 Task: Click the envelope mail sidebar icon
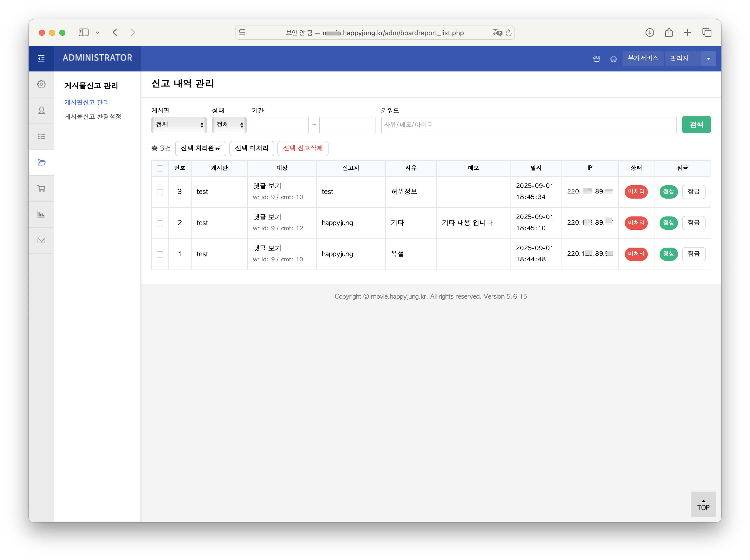coord(41,240)
